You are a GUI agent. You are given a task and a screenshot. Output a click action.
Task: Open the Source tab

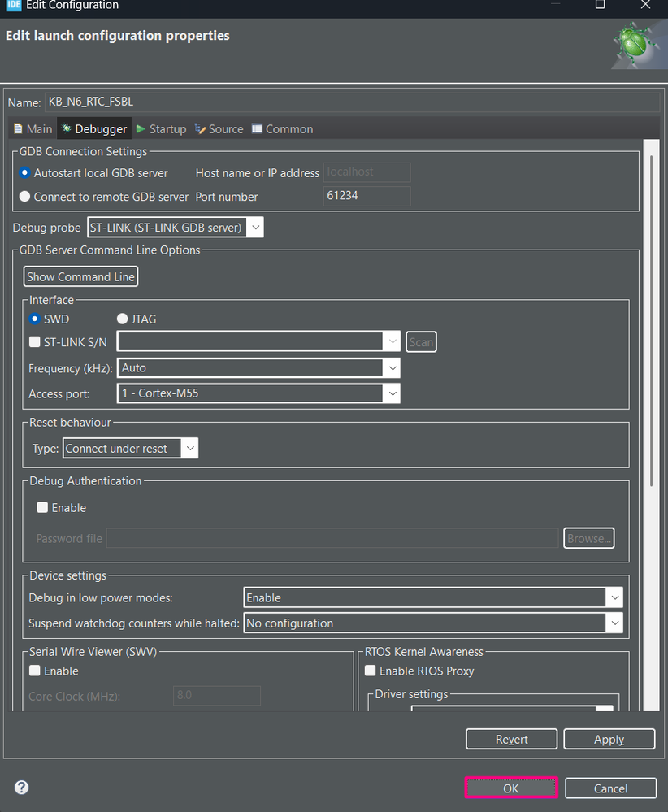click(219, 129)
